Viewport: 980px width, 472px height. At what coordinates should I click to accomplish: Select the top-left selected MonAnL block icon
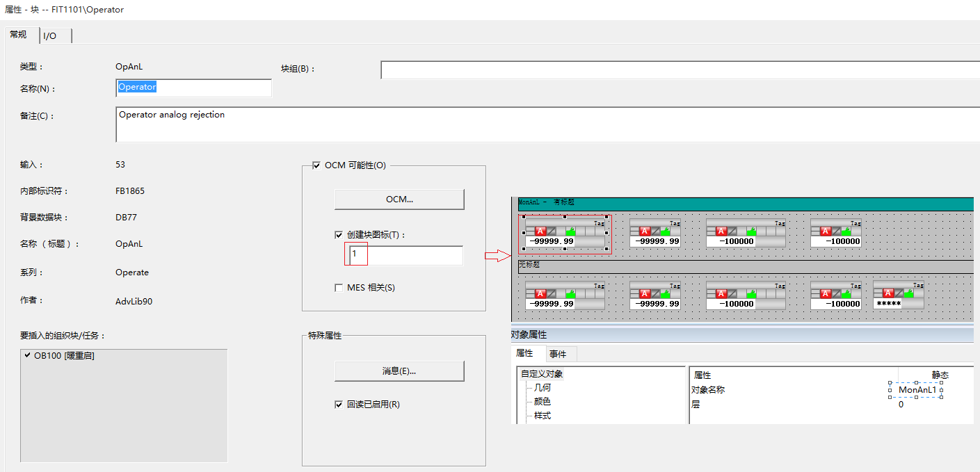[565, 234]
